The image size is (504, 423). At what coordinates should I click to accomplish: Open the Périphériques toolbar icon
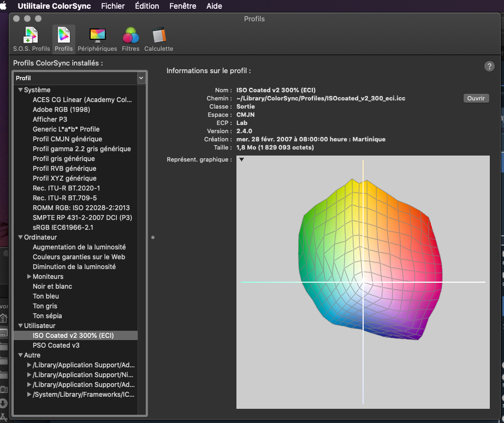[x=97, y=39]
